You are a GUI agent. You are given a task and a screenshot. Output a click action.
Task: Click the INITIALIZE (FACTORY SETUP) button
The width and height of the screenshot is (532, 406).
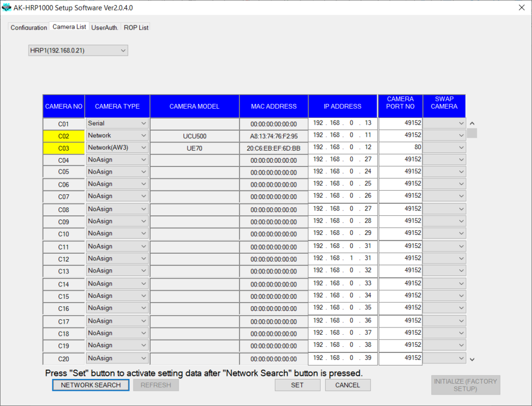click(465, 385)
